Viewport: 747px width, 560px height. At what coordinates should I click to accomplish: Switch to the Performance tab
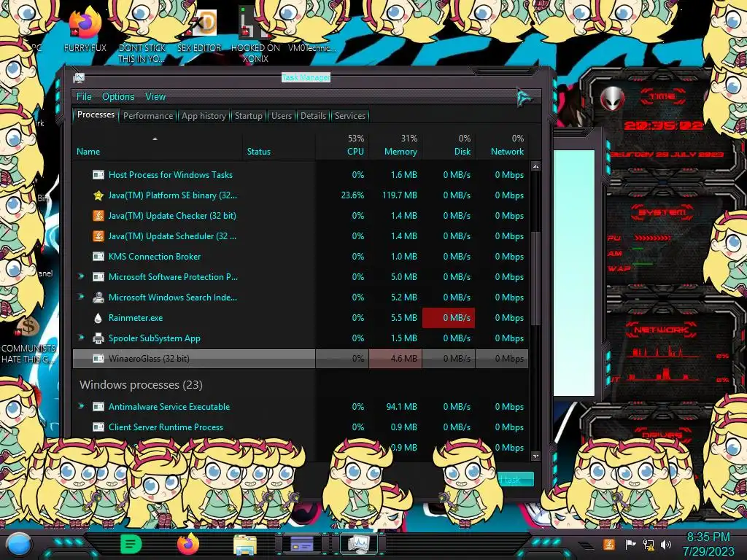[x=147, y=116]
